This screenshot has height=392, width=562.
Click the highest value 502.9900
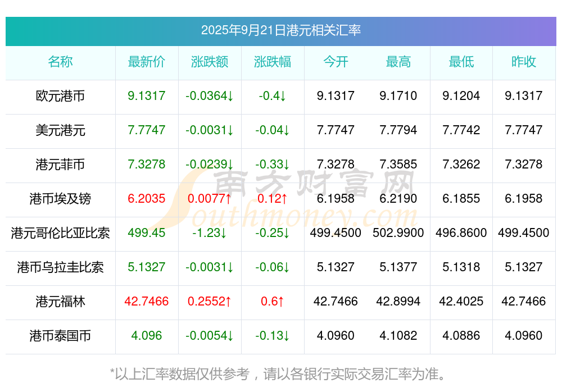pyautogui.click(x=398, y=233)
